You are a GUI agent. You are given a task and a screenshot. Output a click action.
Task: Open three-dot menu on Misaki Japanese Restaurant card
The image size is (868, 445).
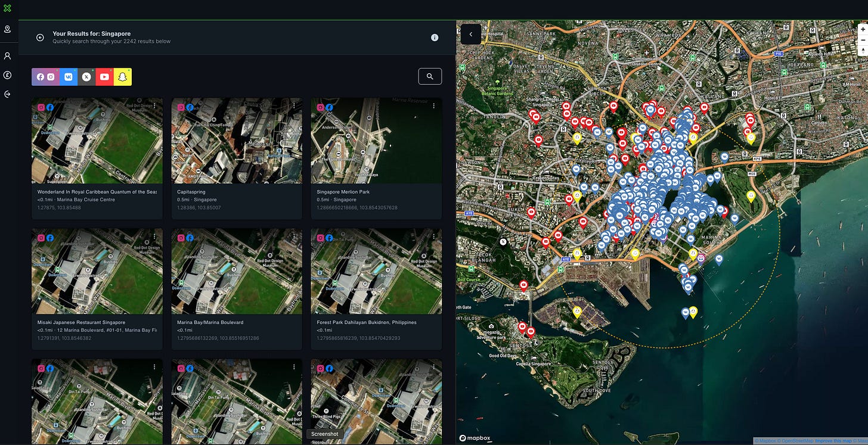click(154, 237)
